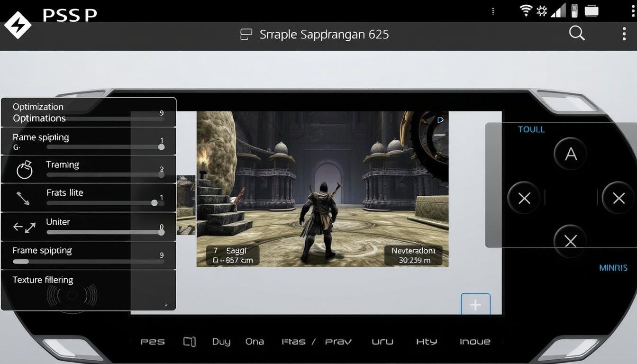Image resolution: width=637 pixels, height=364 pixels.
Task: Click the small arrow at the options panel corner
Action: click(166, 306)
